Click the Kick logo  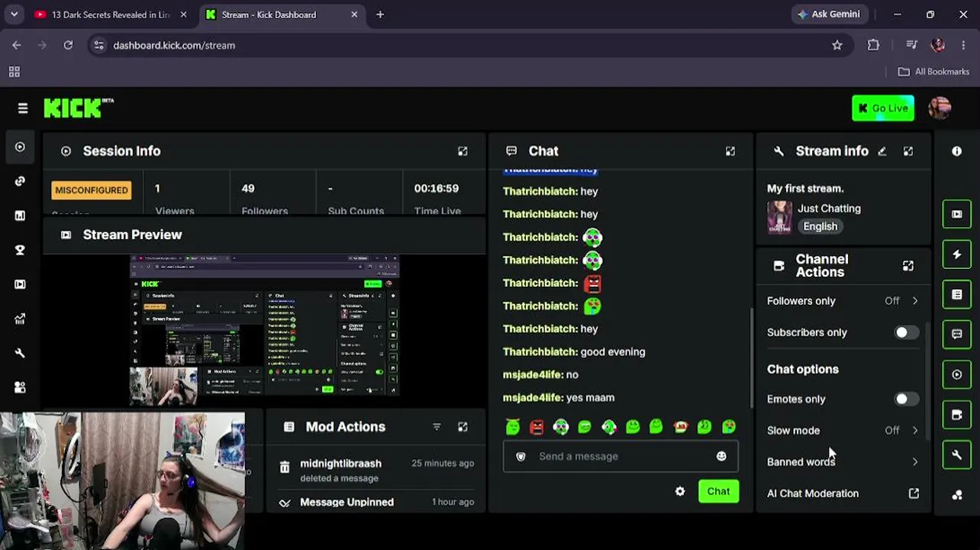(x=78, y=108)
